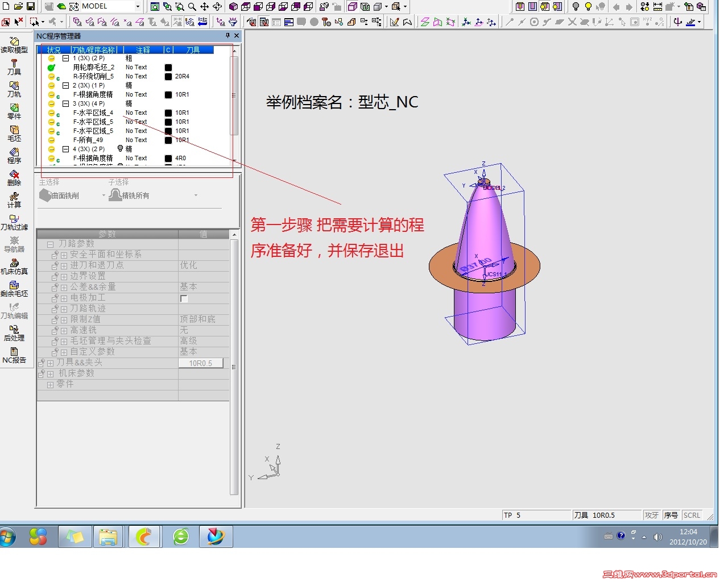
Task: Save the file with the floppy icon
Action: 31,6
